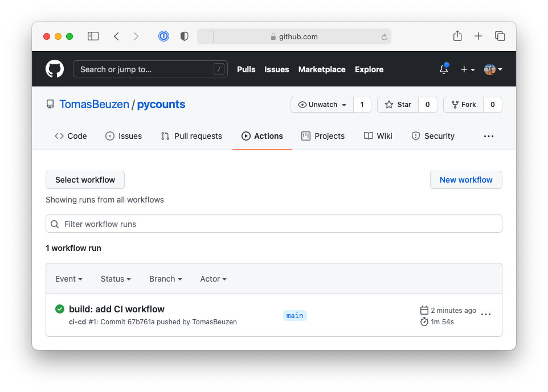Add a new Safari tab
This screenshot has height=392, width=548.
click(478, 36)
